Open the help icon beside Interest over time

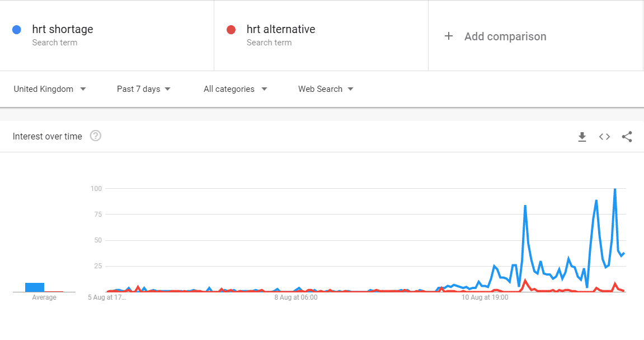96,136
